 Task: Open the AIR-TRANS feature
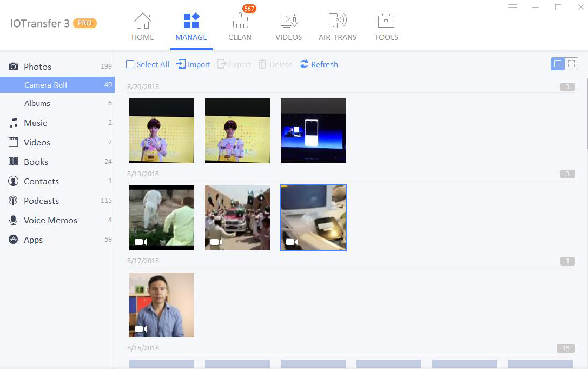click(338, 25)
